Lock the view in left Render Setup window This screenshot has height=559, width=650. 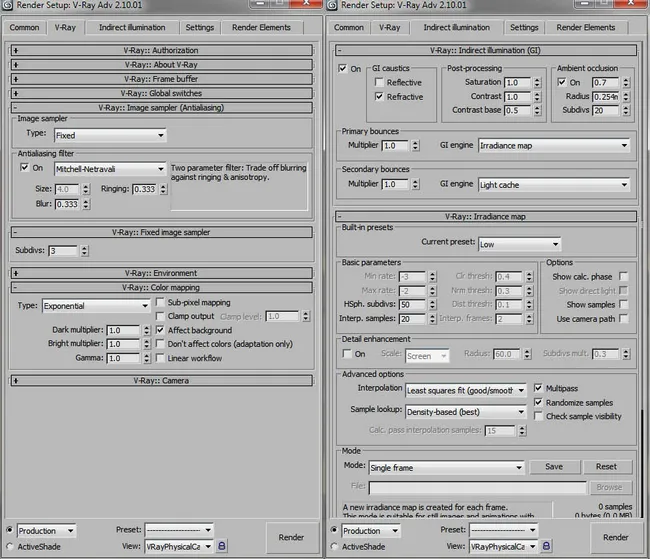click(222, 546)
